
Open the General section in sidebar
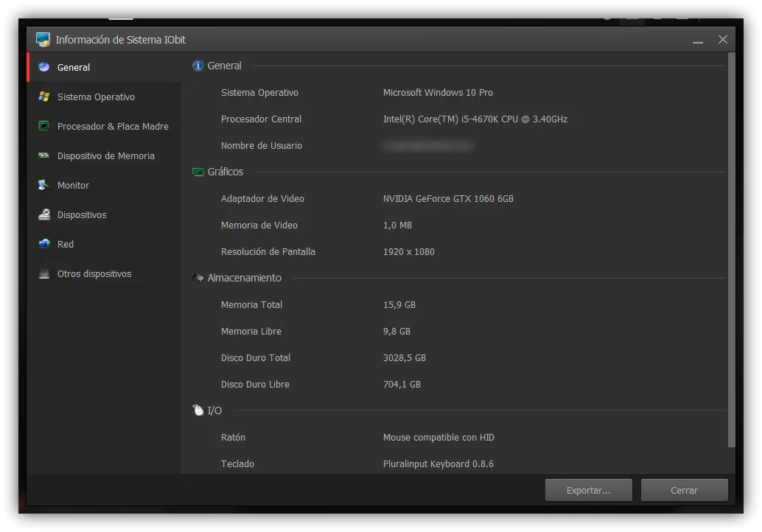(104, 67)
